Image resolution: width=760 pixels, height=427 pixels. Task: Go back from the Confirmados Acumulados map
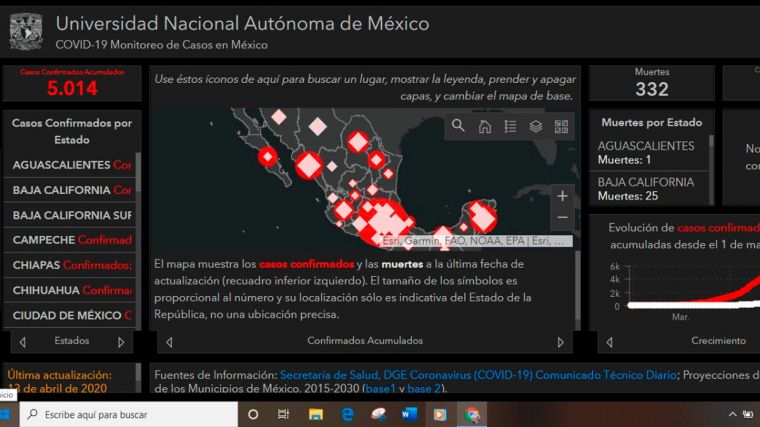pos(169,341)
